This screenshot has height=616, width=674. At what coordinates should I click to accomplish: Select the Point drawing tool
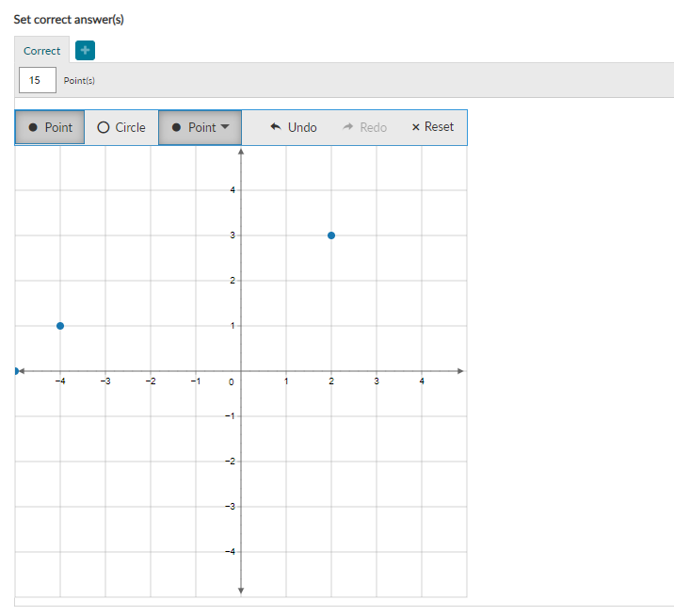(50, 127)
